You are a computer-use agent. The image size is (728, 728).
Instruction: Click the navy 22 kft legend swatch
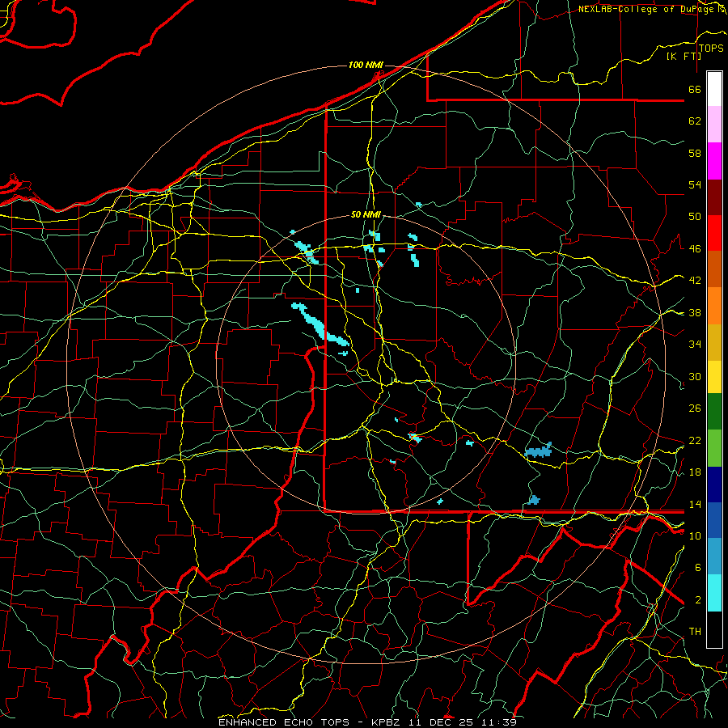click(x=714, y=485)
